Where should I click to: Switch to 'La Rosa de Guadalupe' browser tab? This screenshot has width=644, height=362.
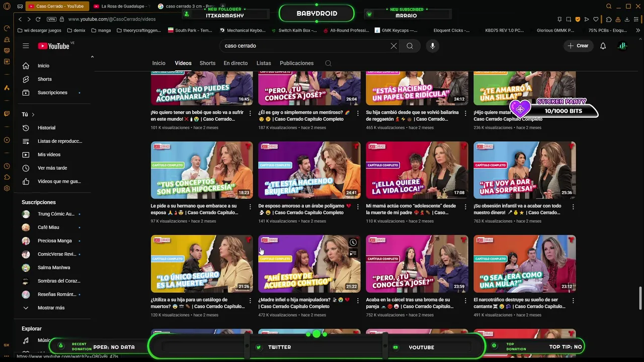(122, 7)
